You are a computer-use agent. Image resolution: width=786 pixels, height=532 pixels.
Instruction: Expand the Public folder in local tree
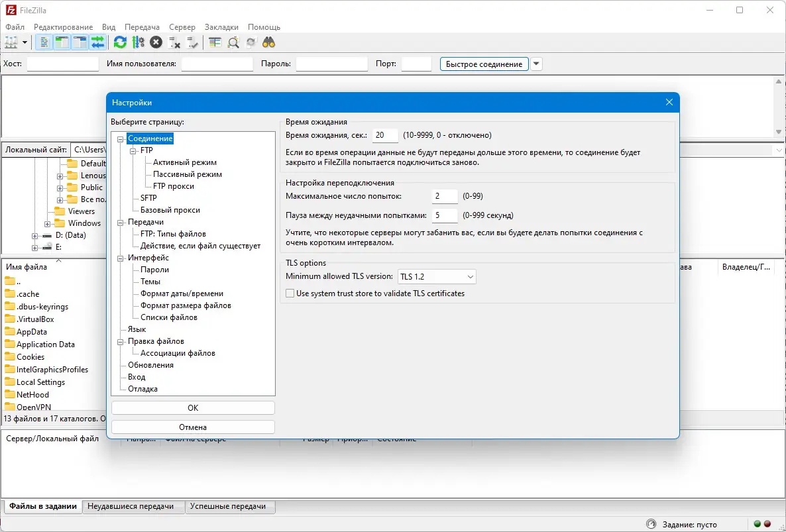(x=60, y=188)
